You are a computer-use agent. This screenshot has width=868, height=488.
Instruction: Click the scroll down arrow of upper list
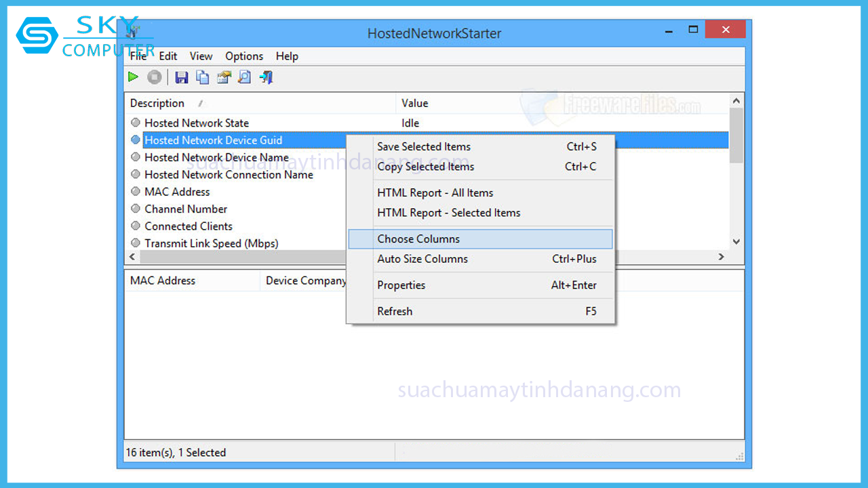coord(736,241)
